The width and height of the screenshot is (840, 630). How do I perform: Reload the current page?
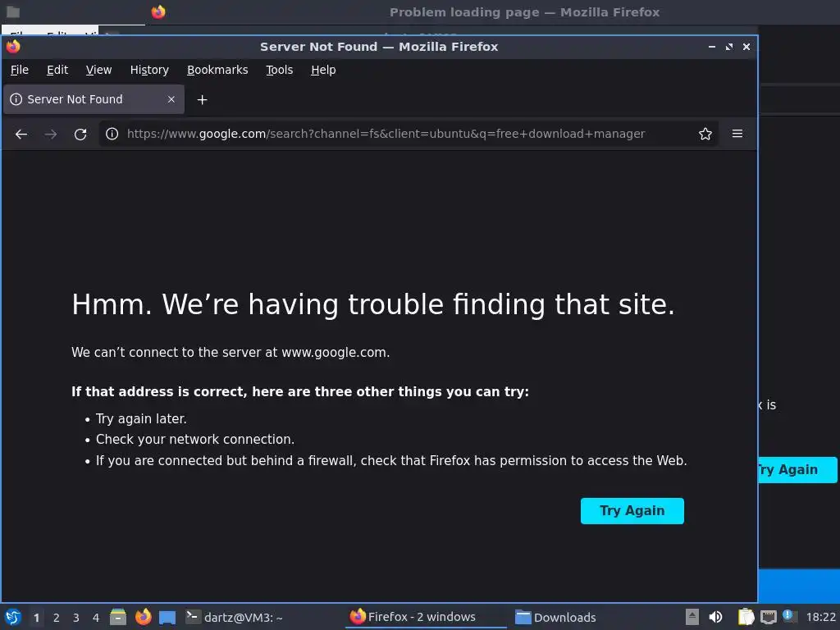80,134
